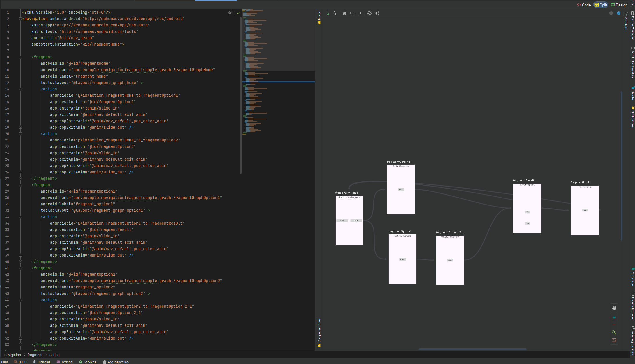The width and height of the screenshot is (635, 364).
Task: Toggle the reader mode eye icon
Action: [x=230, y=13]
